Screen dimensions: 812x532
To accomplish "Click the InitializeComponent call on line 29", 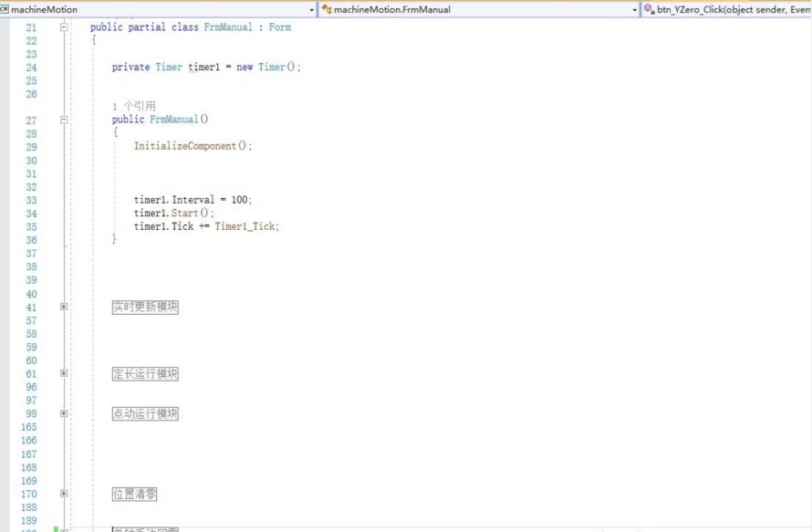I will 186,146.
